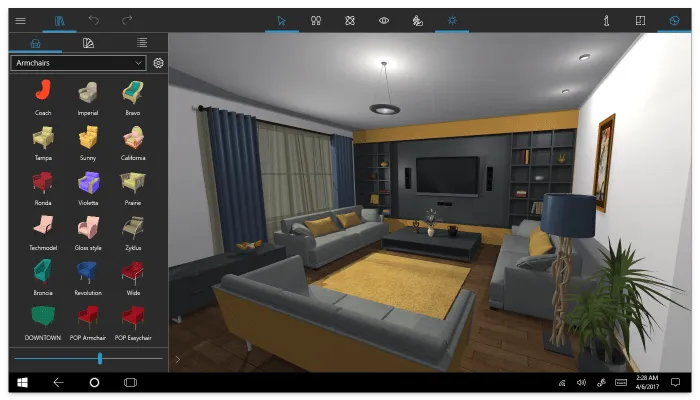Click the pen workspace tray icon
Image resolution: width=700 pixels, height=400 pixels.
coord(601,383)
